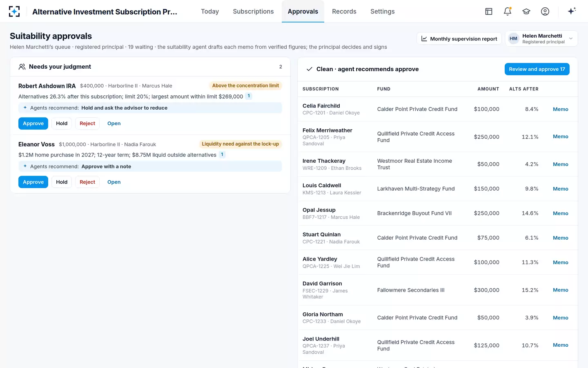Image resolution: width=588 pixels, height=368 pixels.
Task: Open the Memo for David Garrison
Action: coord(561,290)
